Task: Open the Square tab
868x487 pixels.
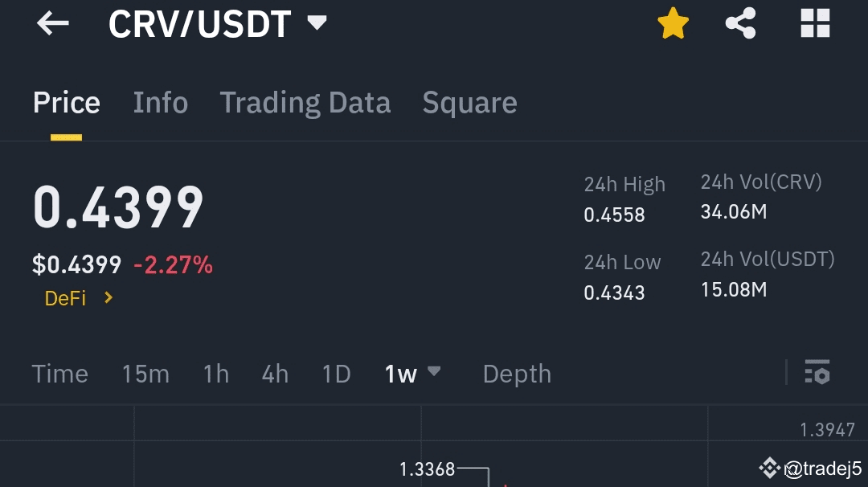Action: coord(469,104)
